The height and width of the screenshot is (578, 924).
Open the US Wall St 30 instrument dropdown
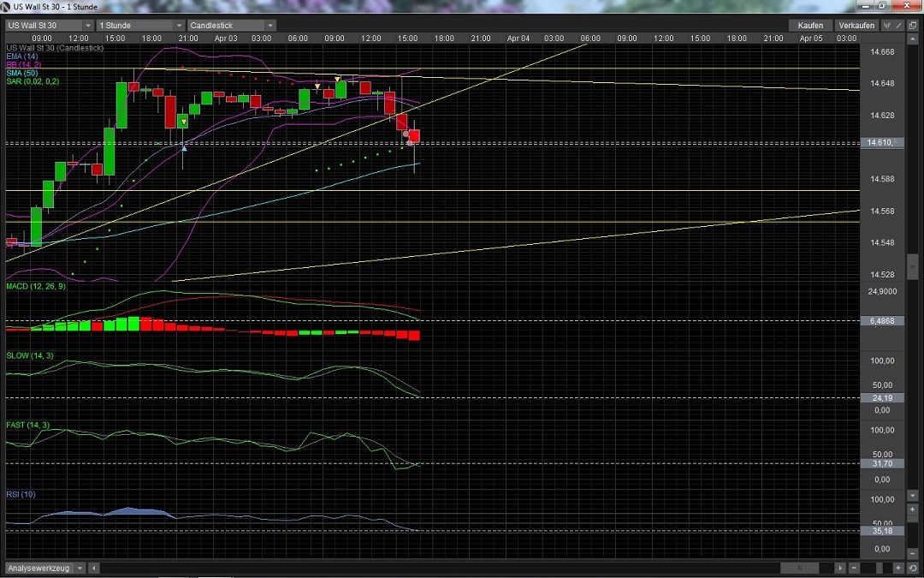click(50, 26)
